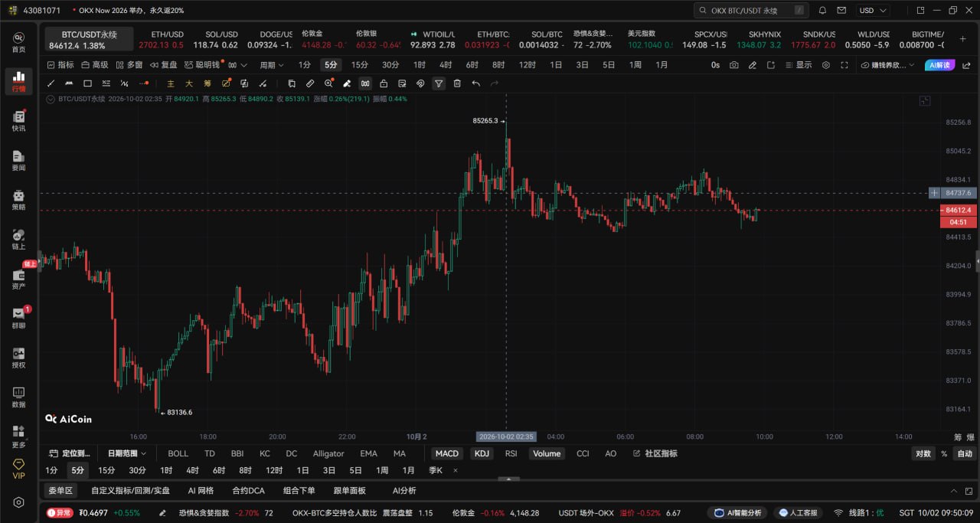Open notifications bell icon

coord(822,11)
